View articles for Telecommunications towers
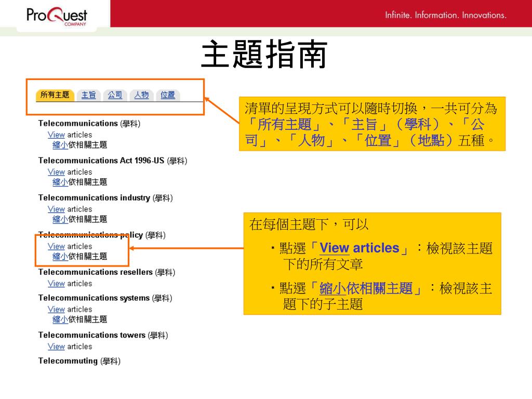 pos(56,347)
